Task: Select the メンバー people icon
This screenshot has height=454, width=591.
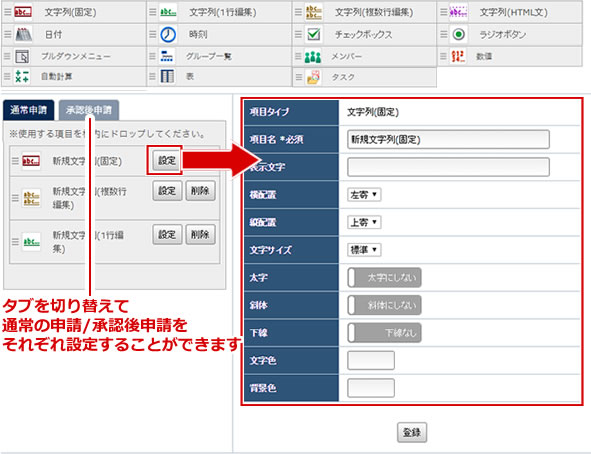Action: click(313, 57)
